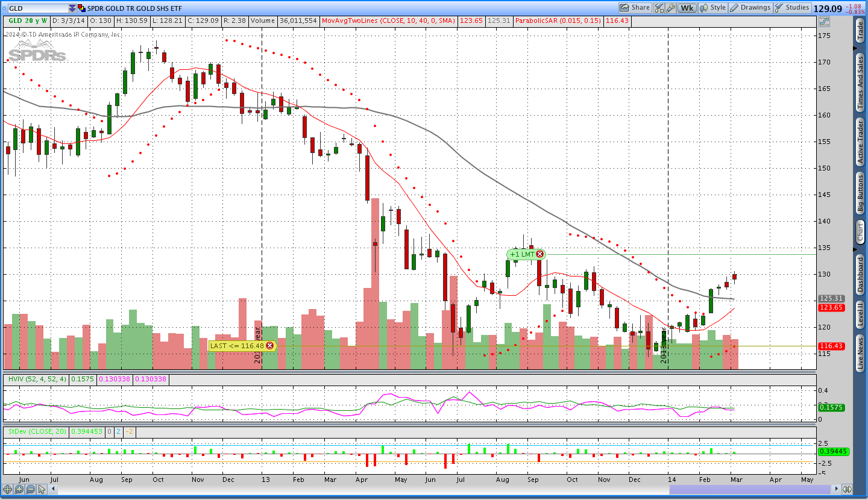This screenshot has width=868, height=500.
Task: Click the expand time axis icon at bottom right
Action: tap(847, 489)
